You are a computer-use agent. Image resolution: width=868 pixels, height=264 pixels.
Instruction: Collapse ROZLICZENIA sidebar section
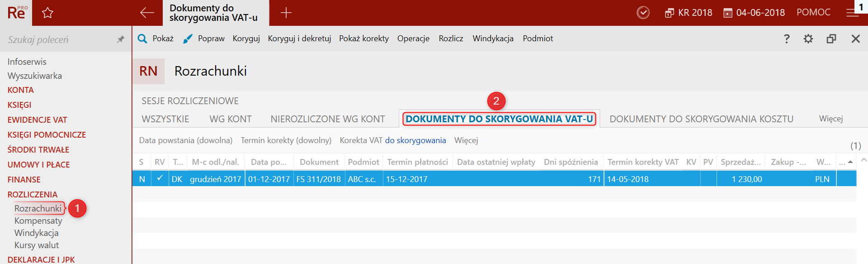pyautogui.click(x=33, y=195)
